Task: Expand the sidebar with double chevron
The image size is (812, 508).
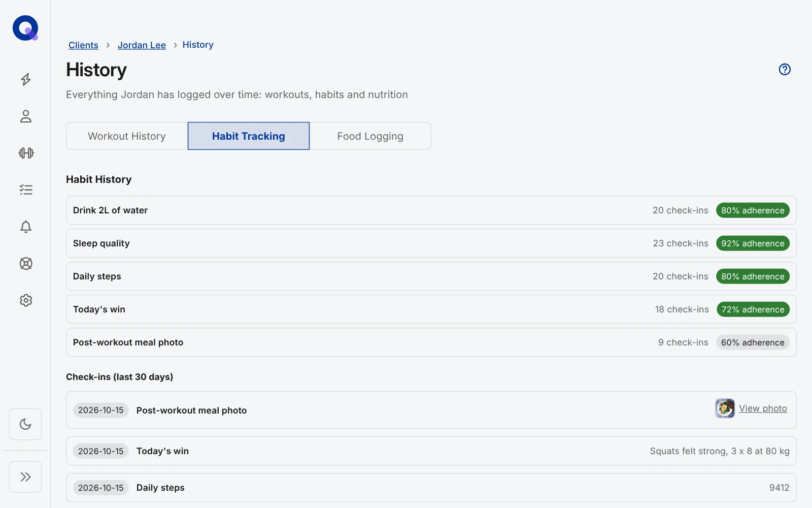Action: pos(25,477)
